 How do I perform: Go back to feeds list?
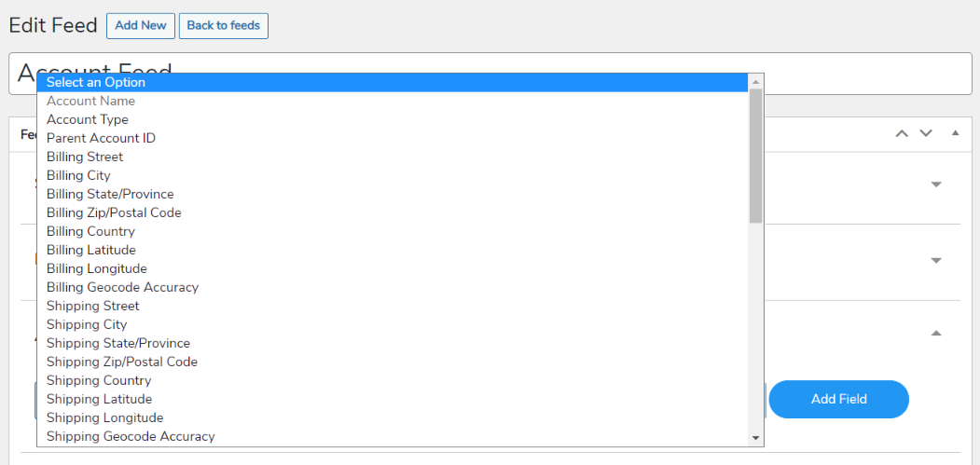pyautogui.click(x=224, y=26)
